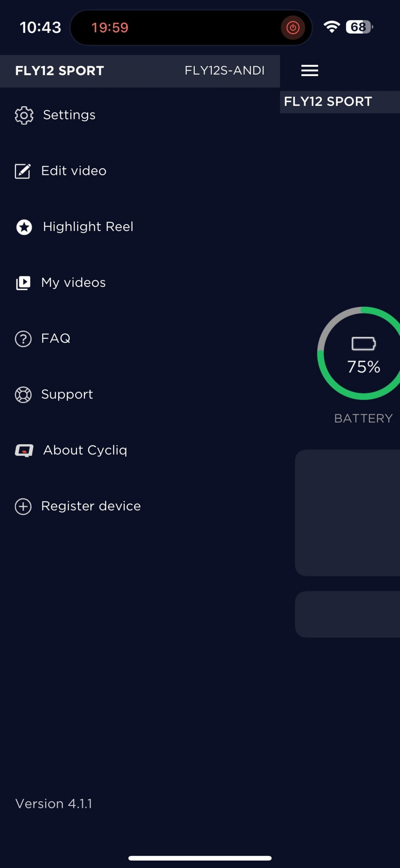
Task: Tap the About Cycliq logo icon
Action: [24, 451]
